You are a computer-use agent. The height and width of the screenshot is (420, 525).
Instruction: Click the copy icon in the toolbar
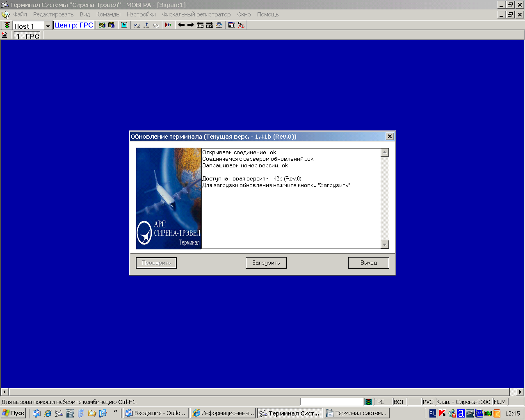(x=102, y=25)
